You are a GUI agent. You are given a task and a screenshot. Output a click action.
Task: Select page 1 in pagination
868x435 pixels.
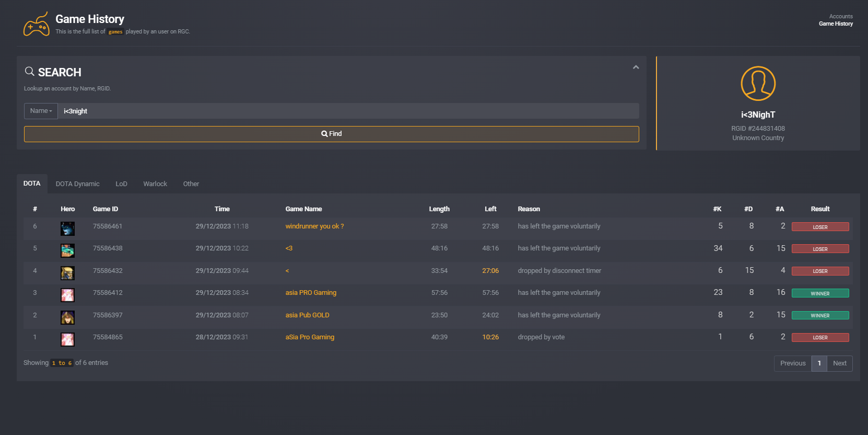(x=819, y=363)
